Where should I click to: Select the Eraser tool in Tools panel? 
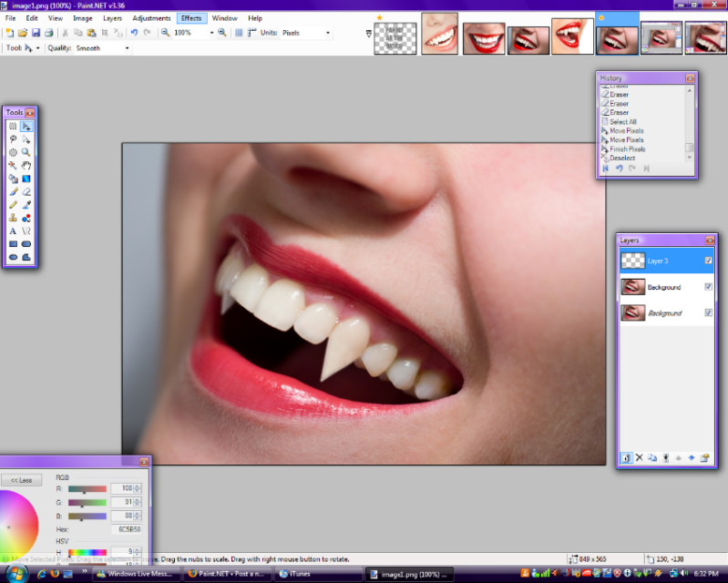tap(26, 191)
